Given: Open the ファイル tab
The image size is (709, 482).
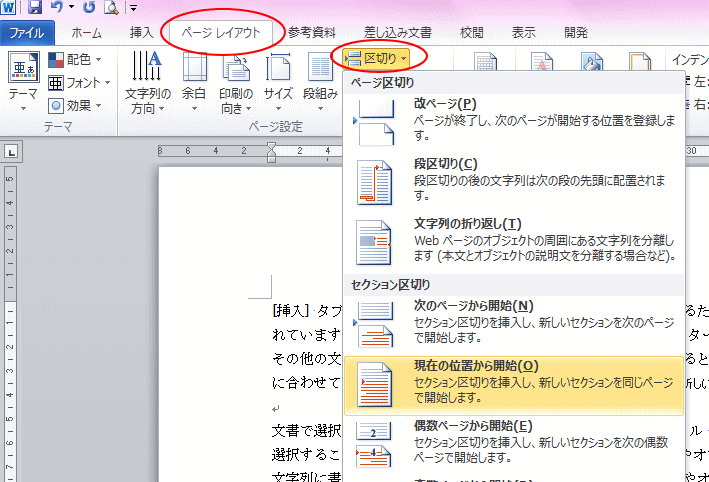Looking at the screenshot, I should [27, 33].
